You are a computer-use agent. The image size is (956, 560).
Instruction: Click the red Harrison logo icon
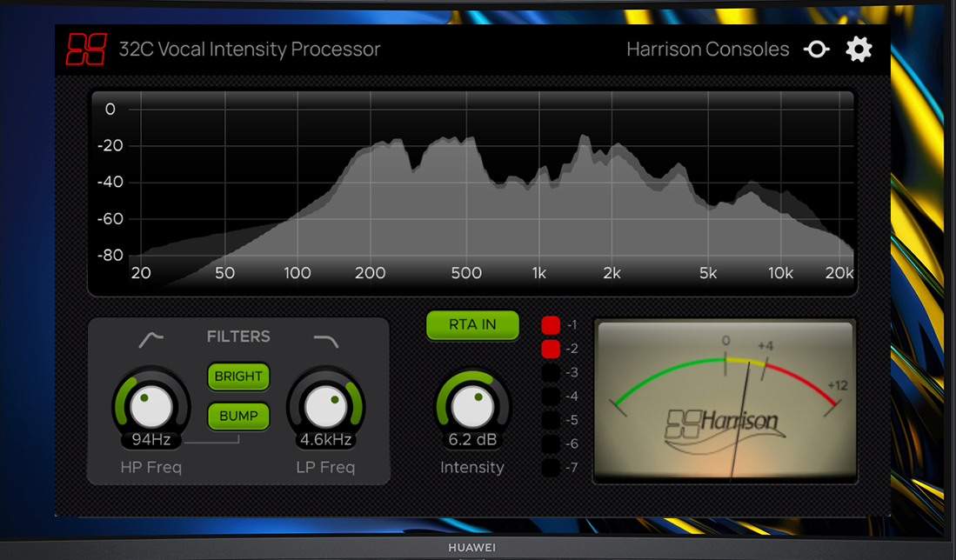tap(86, 49)
